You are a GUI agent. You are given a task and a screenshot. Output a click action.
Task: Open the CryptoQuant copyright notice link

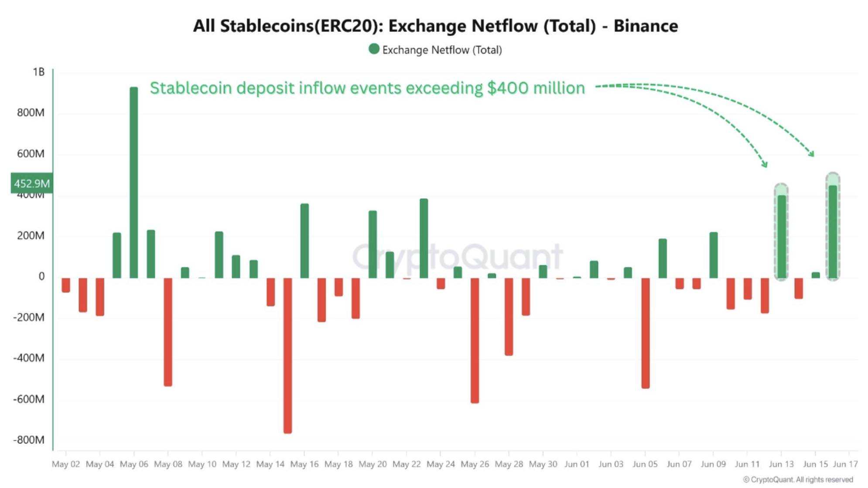coord(798,480)
